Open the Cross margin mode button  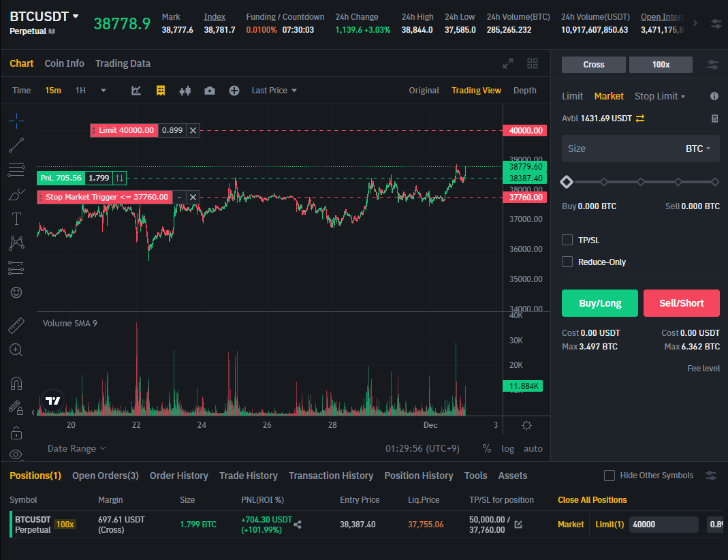(x=593, y=65)
